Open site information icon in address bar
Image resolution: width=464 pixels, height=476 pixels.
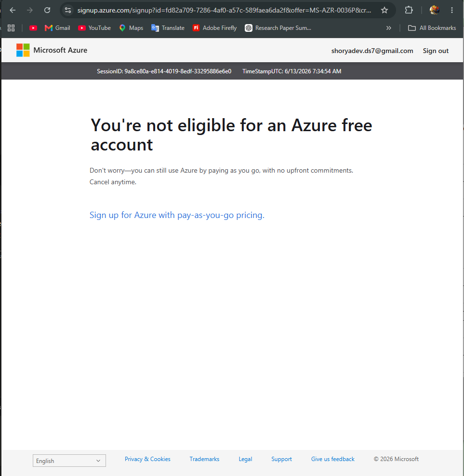(68, 10)
